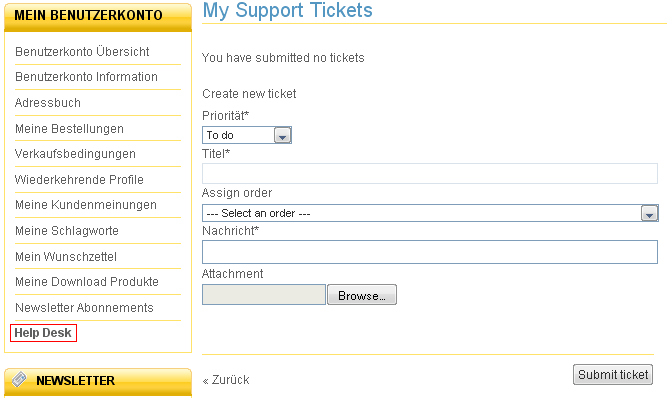The height and width of the screenshot is (398, 670).
Task: Open Benutzerkonto Information page
Action: (x=86, y=77)
